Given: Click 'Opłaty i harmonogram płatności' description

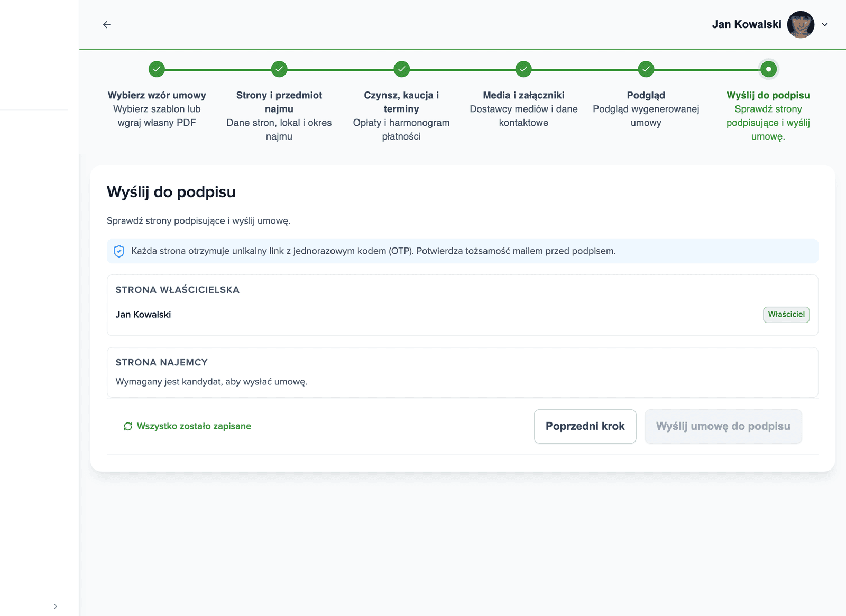Looking at the screenshot, I should [401, 130].
